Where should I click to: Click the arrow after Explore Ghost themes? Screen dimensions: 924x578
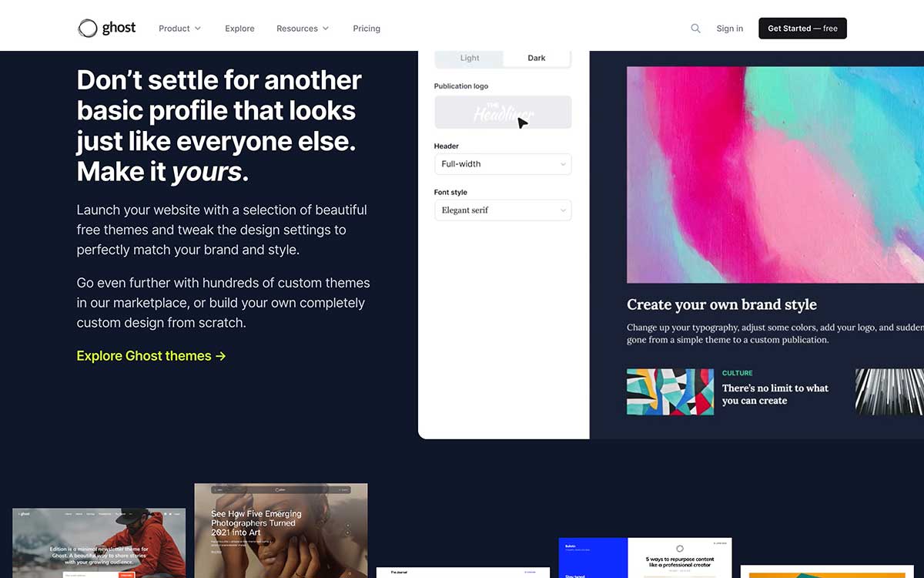pos(221,356)
